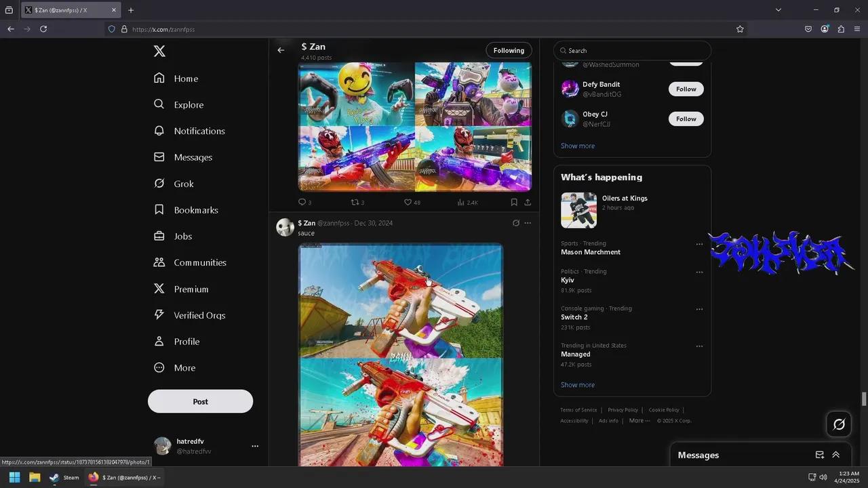Click the Grok icon on sauce post
Image resolution: width=868 pixels, height=488 pixels.
tap(515, 223)
